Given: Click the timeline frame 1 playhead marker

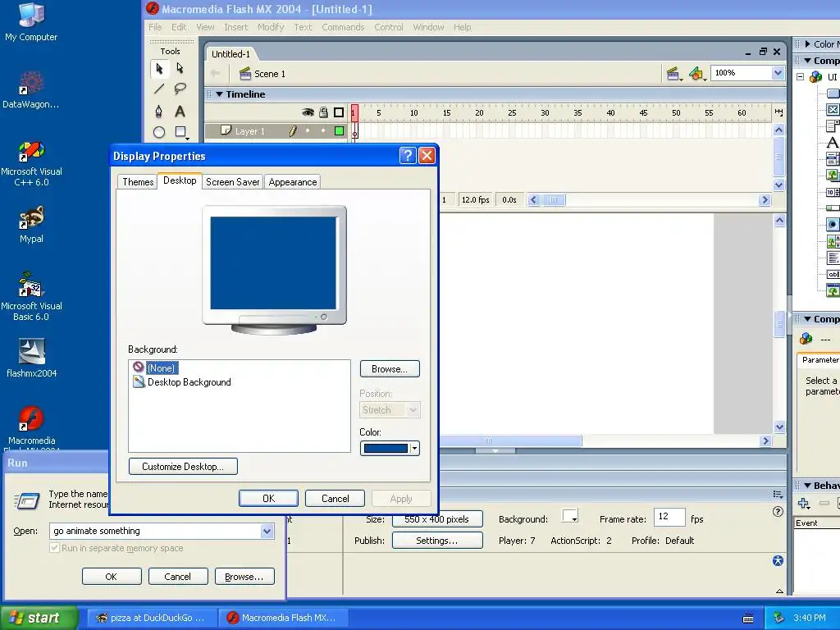Looking at the screenshot, I should (x=354, y=112).
